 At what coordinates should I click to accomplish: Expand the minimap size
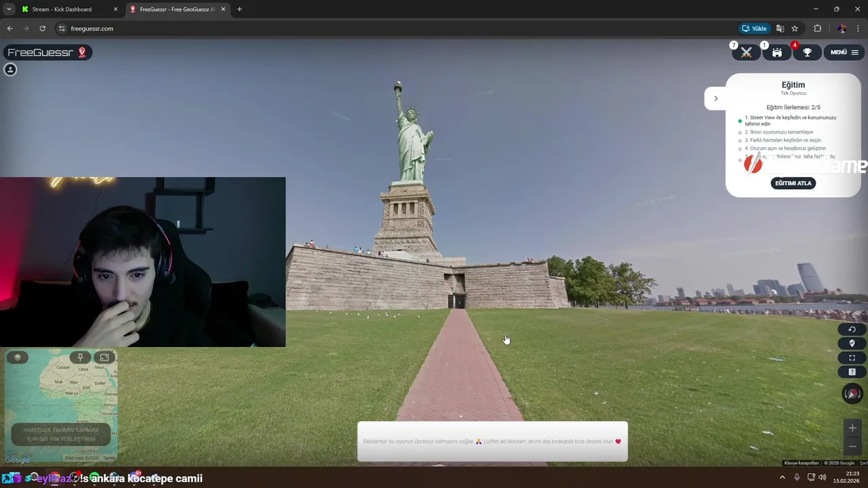tap(104, 357)
